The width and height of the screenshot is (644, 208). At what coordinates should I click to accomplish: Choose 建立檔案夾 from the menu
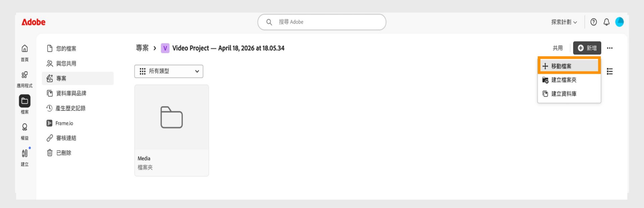tap(569, 80)
